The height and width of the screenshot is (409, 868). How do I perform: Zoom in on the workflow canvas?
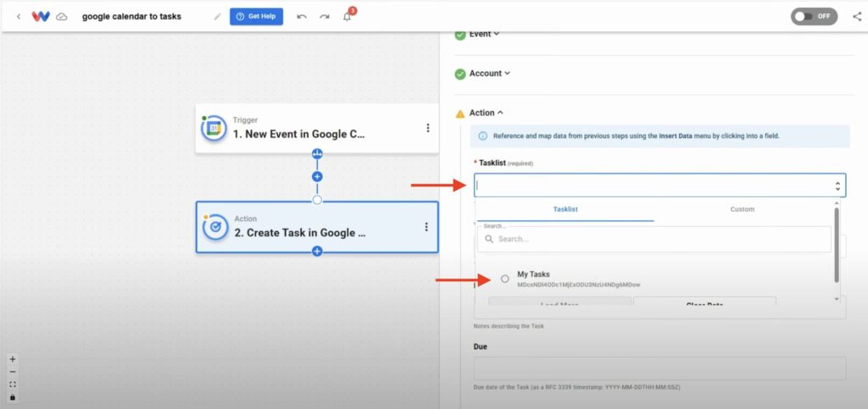click(13, 359)
